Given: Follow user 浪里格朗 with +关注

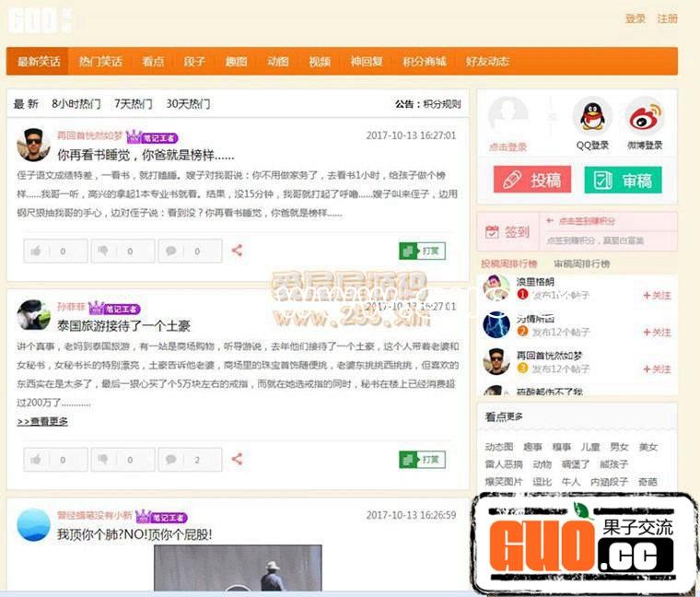Looking at the screenshot, I should click(x=657, y=296).
